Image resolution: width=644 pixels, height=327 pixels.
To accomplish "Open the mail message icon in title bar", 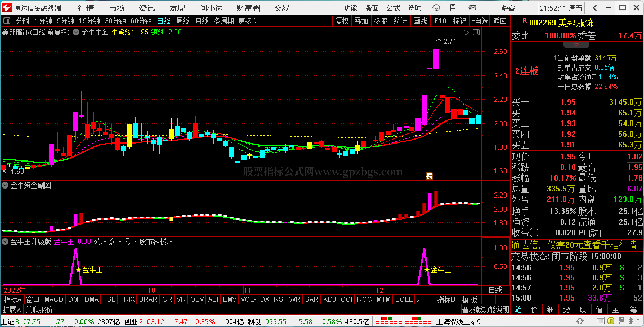I will (472, 8).
